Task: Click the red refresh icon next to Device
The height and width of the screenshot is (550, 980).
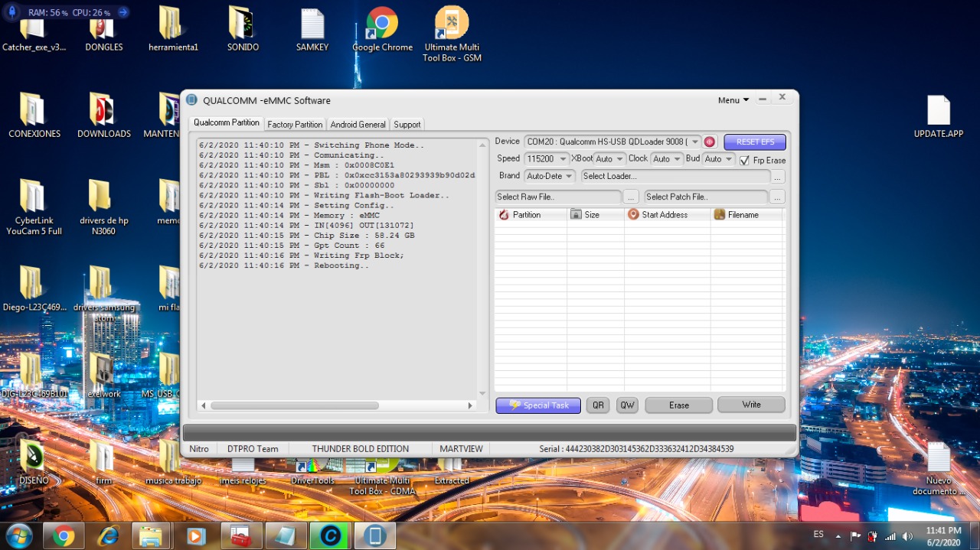Action: pos(710,142)
